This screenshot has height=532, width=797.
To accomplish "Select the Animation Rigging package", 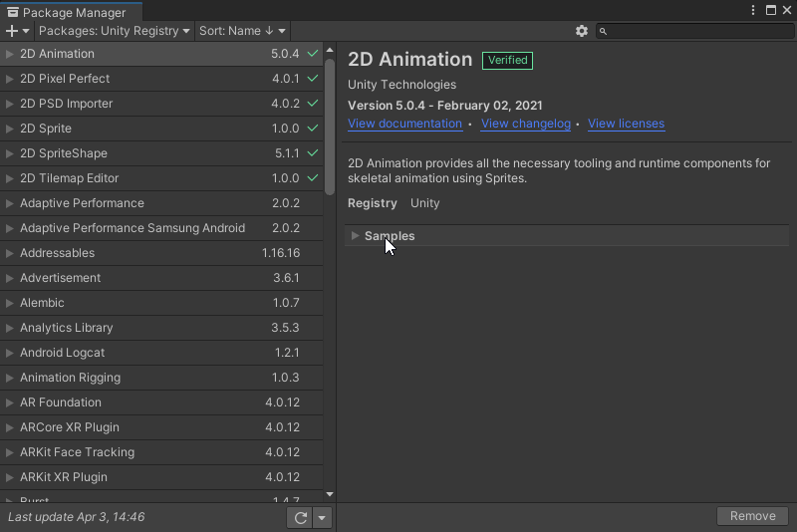I will [x=161, y=378].
